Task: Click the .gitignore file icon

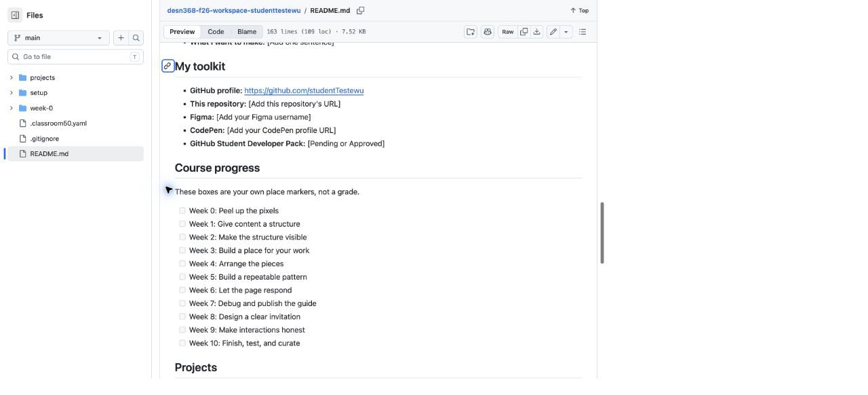Action: [x=22, y=138]
